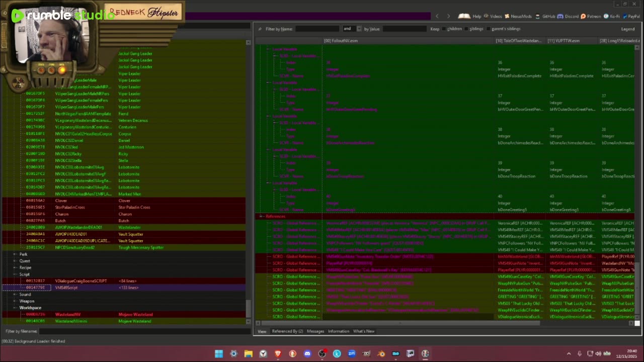The height and width of the screenshot is (362, 644).
Task: Open Discord from the taskbar
Action: (x=307, y=353)
